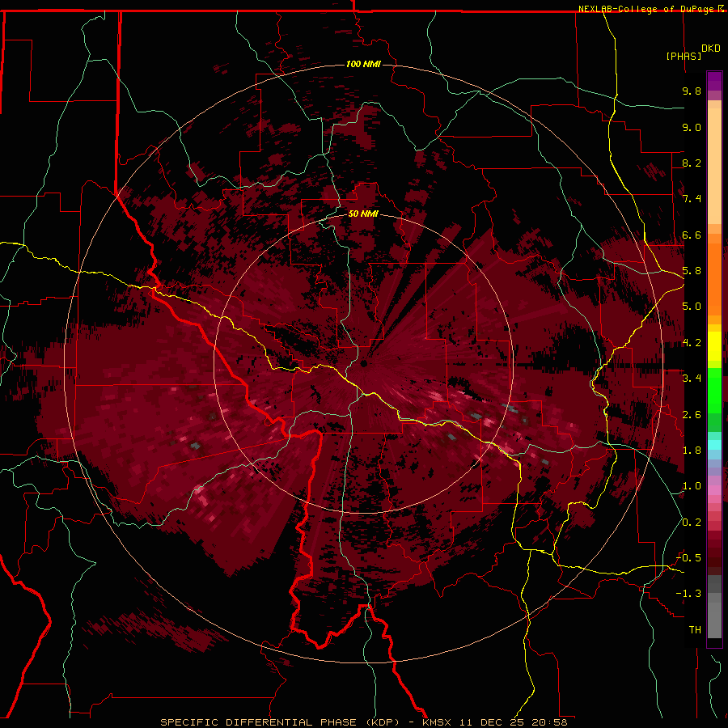Image resolution: width=728 pixels, height=728 pixels.
Task: Click the bright green segment of color scale
Action: [x=714, y=390]
